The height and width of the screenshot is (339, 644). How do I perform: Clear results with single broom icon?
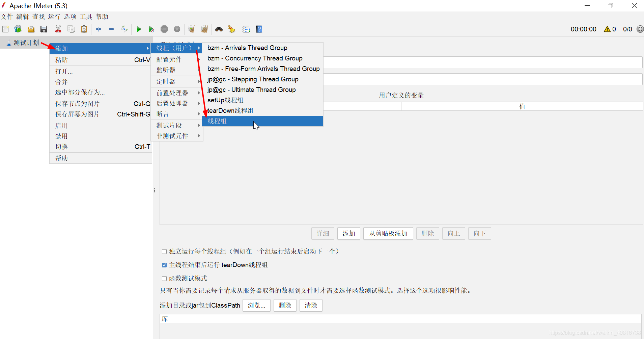point(191,29)
